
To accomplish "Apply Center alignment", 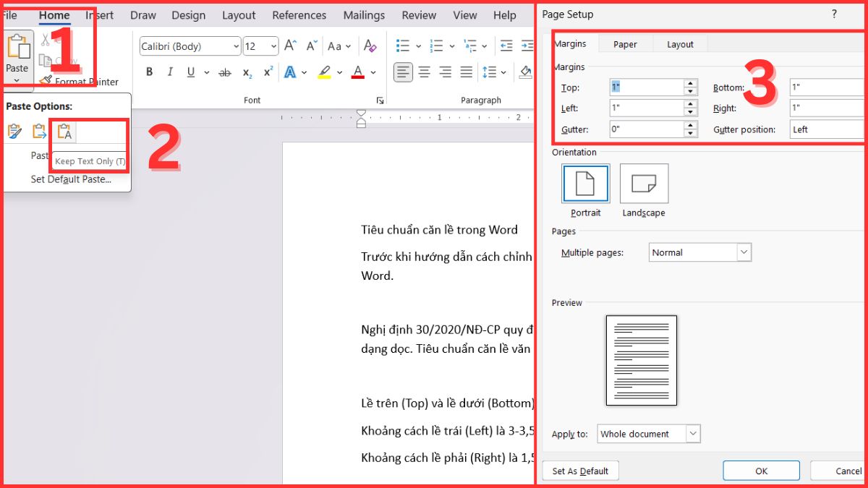I will pyautogui.click(x=423, y=72).
